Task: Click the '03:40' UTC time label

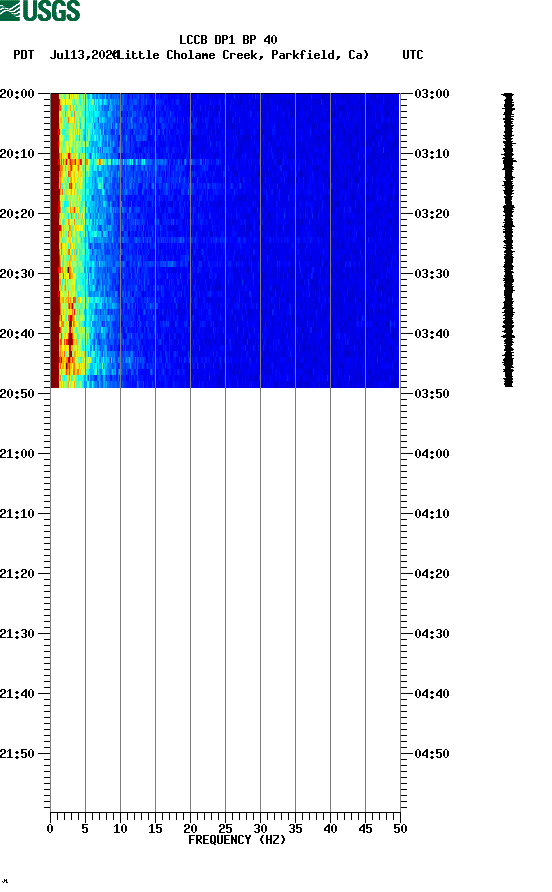Action: pos(432,333)
